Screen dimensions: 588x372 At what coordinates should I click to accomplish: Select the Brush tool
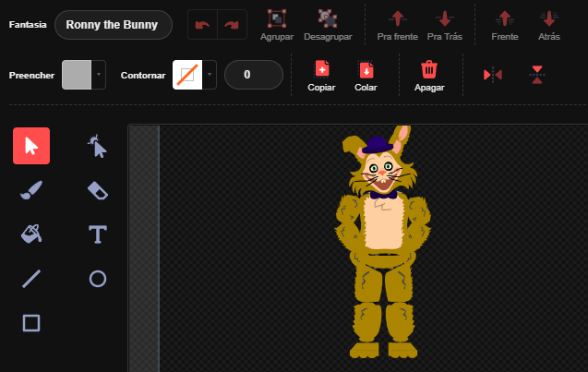click(31, 190)
